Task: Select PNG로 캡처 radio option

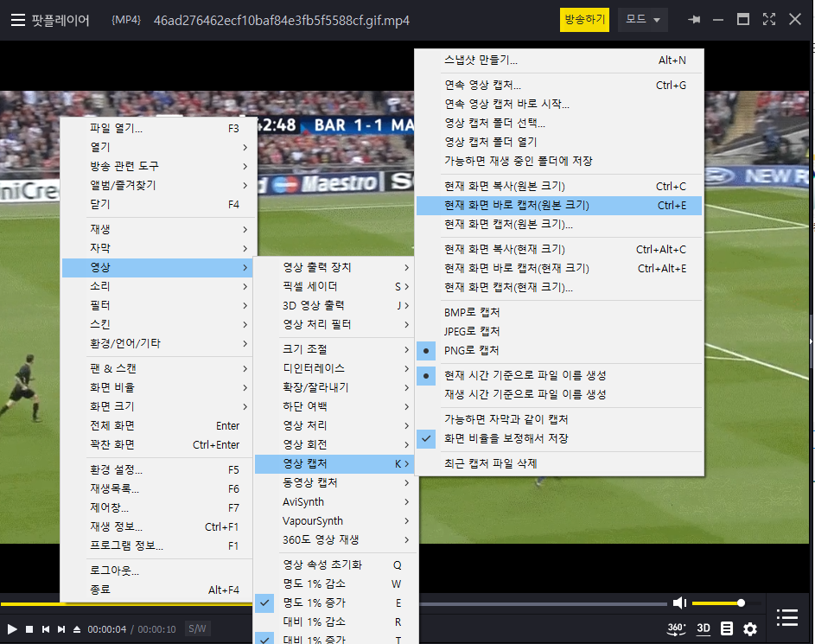Action: pos(560,350)
